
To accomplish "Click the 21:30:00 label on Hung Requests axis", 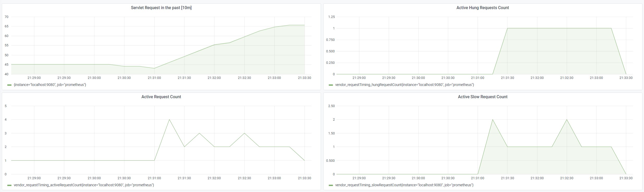I will (418, 78).
